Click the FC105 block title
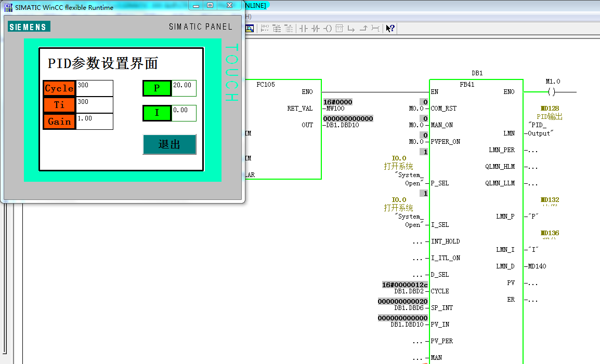This screenshot has height=364, width=600. (266, 85)
